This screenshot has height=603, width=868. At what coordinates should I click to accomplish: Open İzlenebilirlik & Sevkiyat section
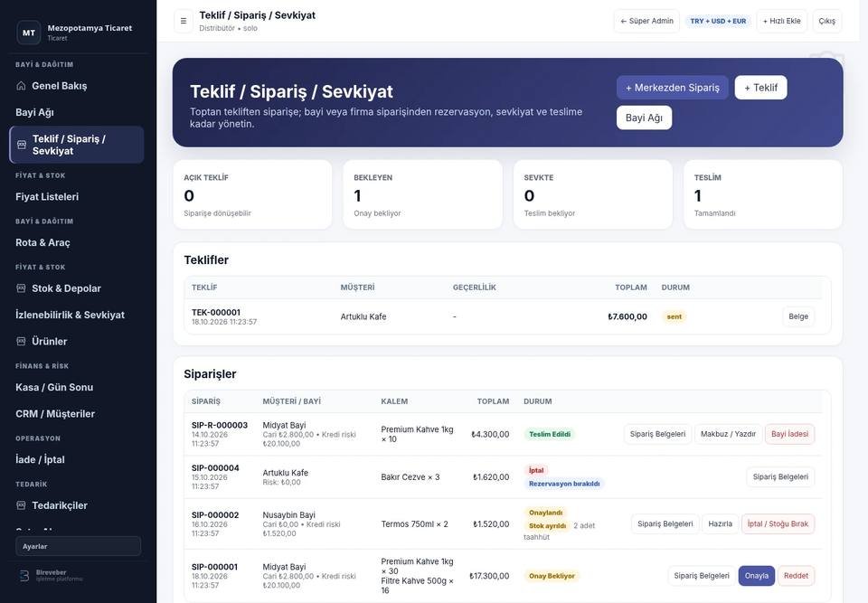(x=76, y=316)
